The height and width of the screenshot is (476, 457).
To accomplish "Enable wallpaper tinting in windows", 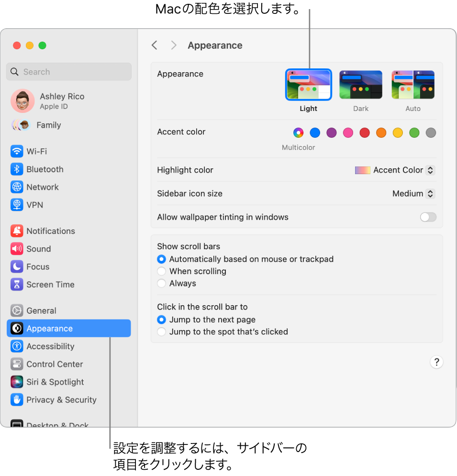I will click(x=427, y=217).
